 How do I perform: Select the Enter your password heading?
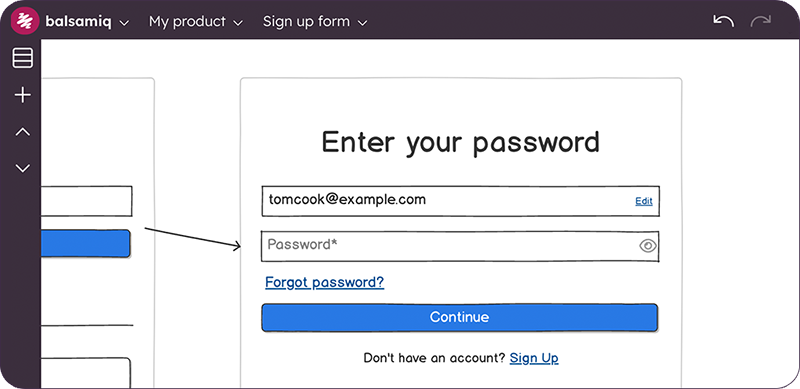pos(461,142)
